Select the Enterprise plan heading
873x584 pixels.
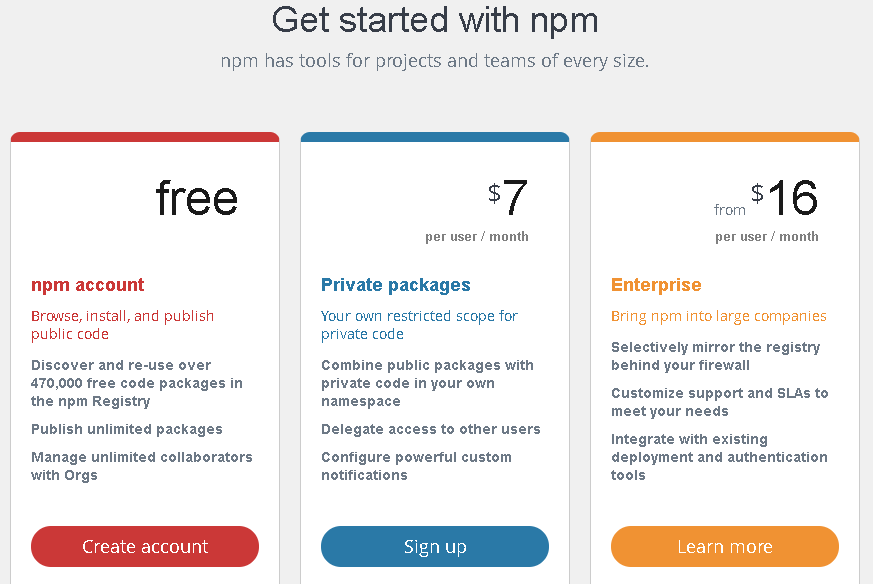point(656,284)
